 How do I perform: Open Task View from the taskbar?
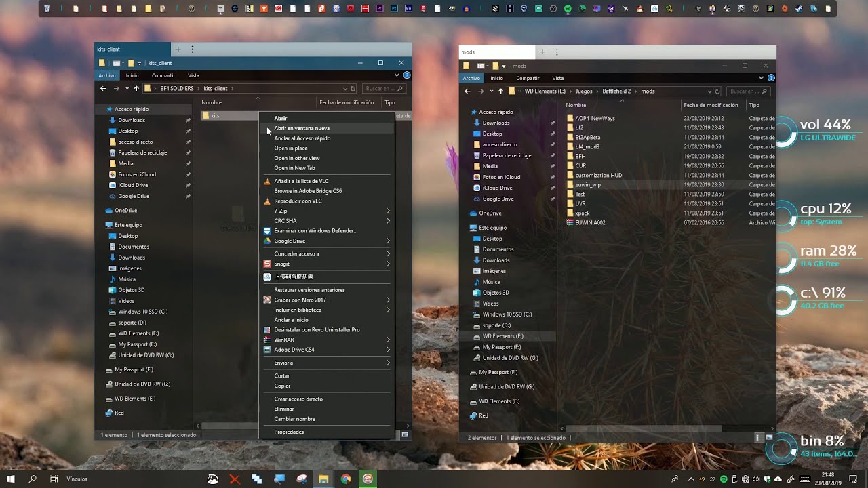pos(54,479)
